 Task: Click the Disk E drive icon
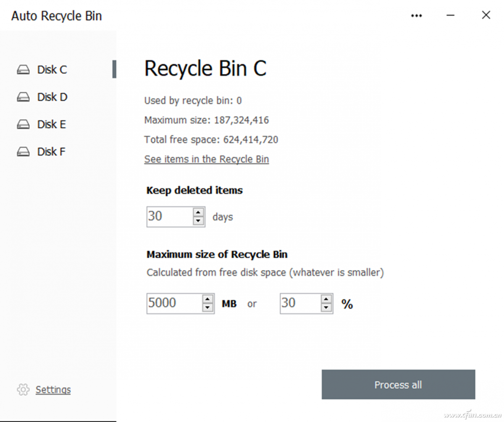pos(23,125)
